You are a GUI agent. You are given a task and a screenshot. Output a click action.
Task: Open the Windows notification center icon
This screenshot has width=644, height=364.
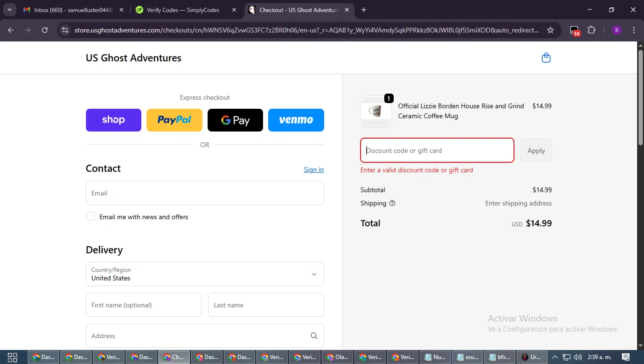coord(626,357)
